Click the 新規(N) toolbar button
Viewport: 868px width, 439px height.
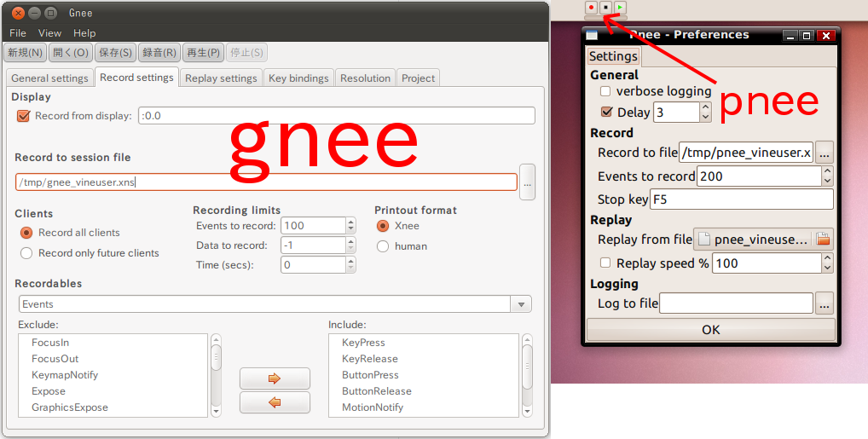(25, 53)
